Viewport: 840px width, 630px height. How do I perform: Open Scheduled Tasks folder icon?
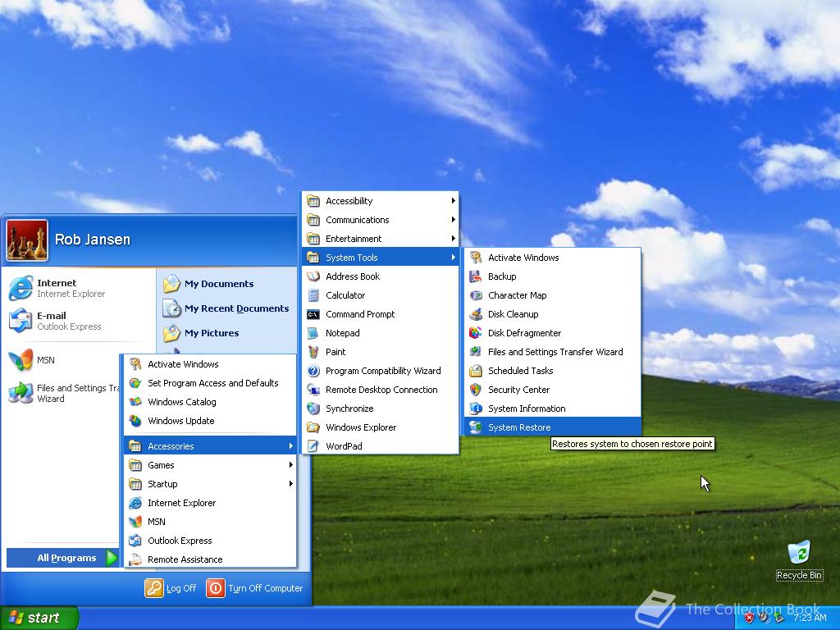475,371
